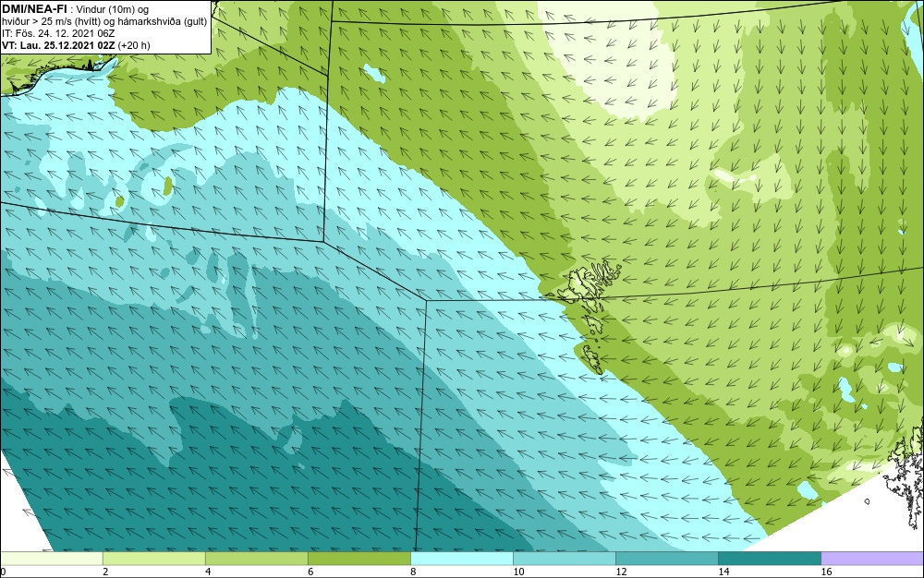Select the 10–12 m/s turquoise swatch
Viewport: 924px width, 578px height.
coord(564,559)
